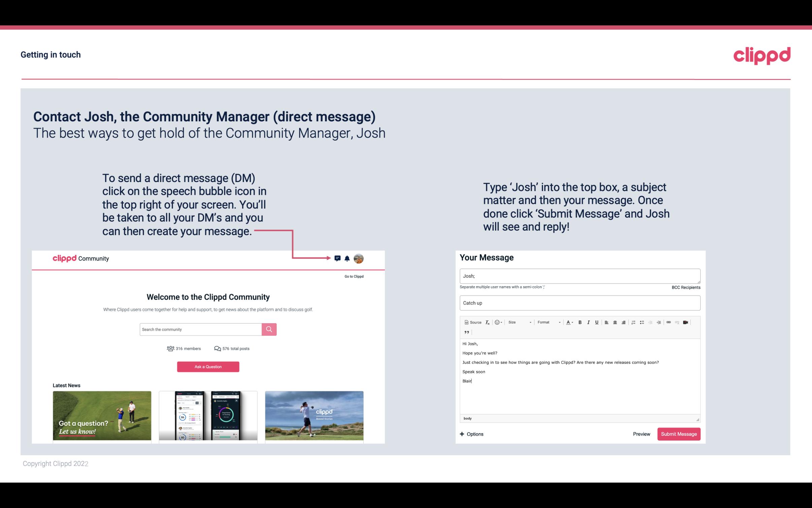Expand the Options section below message
Viewport: 812px width, 508px height.
pos(471,434)
